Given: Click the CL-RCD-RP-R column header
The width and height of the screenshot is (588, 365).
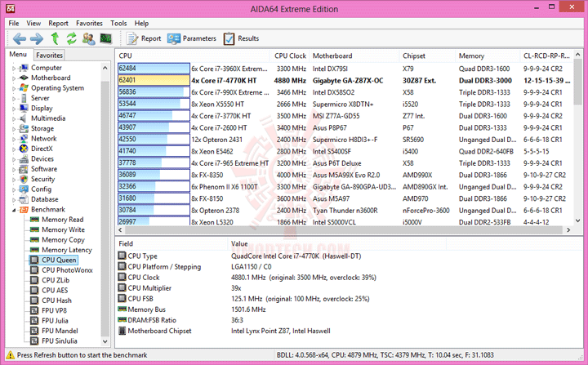Looking at the screenshot, I should point(546,56).
